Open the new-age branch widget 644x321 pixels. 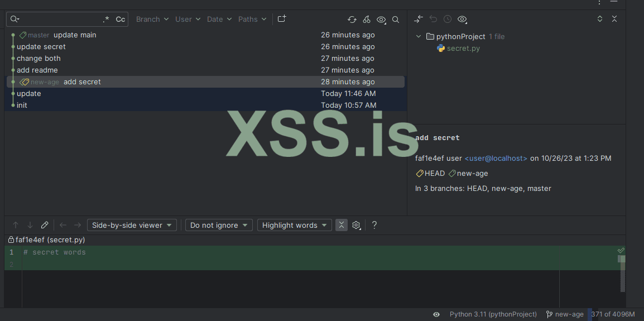click(x=565, y=314)
